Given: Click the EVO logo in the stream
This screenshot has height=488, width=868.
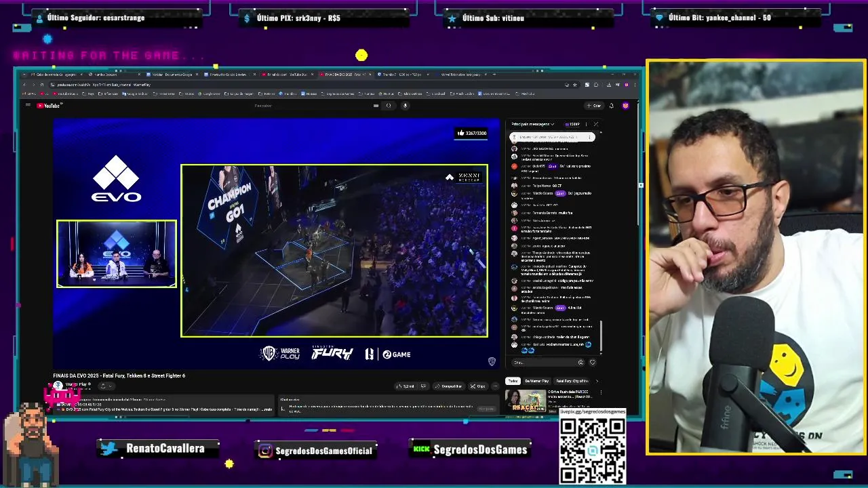Looking at the screenshot, I should 117,179.
